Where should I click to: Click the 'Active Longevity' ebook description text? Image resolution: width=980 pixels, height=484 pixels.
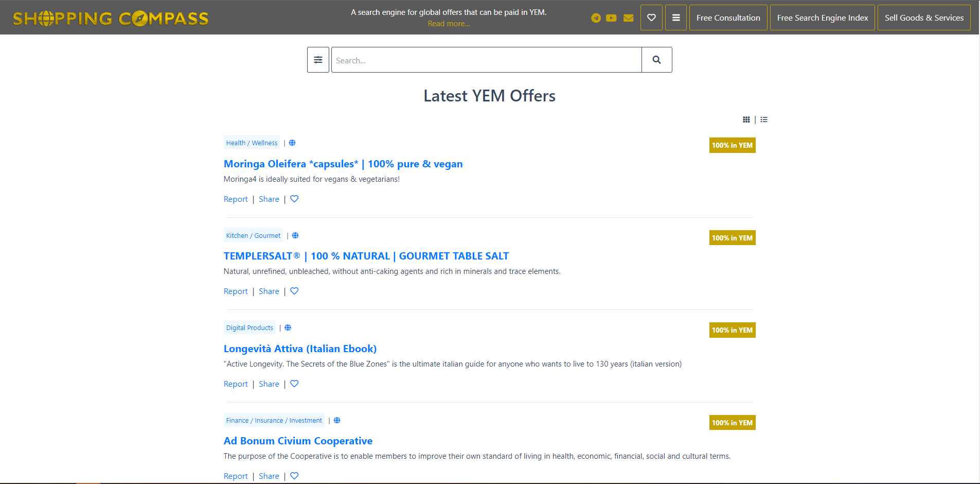[x=453, y=364]
